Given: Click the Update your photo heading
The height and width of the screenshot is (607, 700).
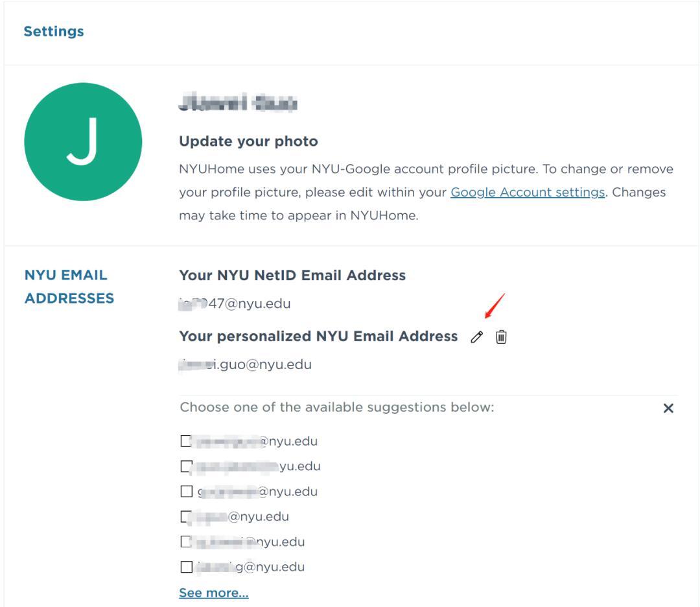Looking at the screenshot, I should pos(248,141).
